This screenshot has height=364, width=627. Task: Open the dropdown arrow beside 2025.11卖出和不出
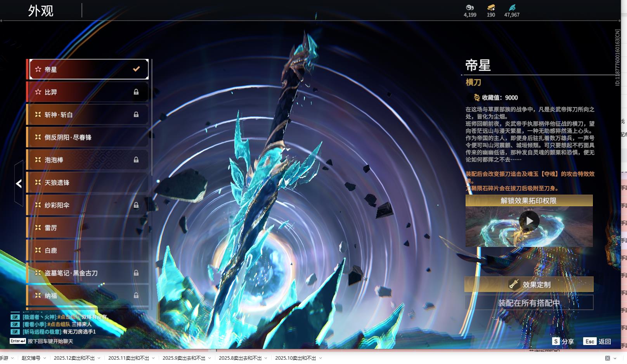tap(153, 358)
